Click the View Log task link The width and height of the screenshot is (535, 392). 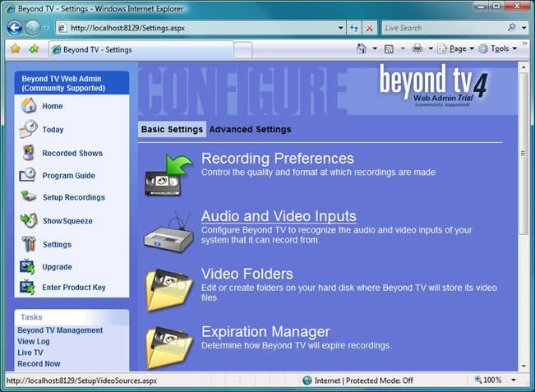tap(34, 342)
